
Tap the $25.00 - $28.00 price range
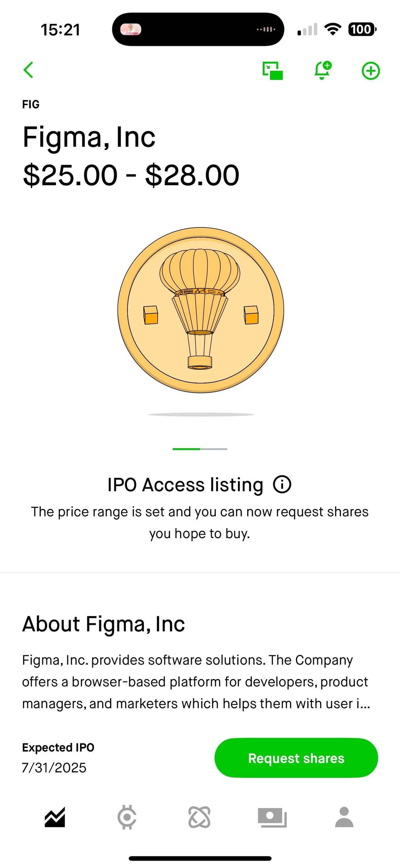131,175
